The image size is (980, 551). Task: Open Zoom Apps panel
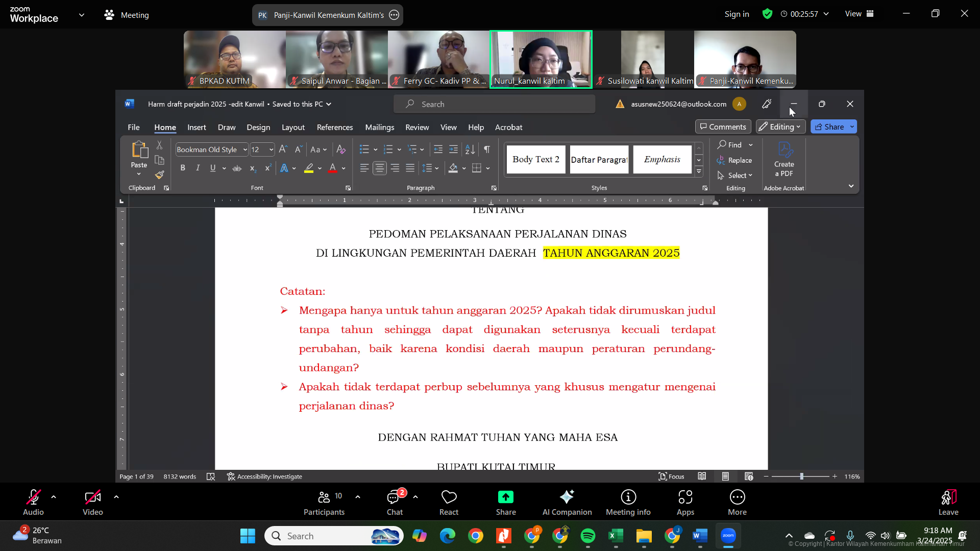(685, 503)
